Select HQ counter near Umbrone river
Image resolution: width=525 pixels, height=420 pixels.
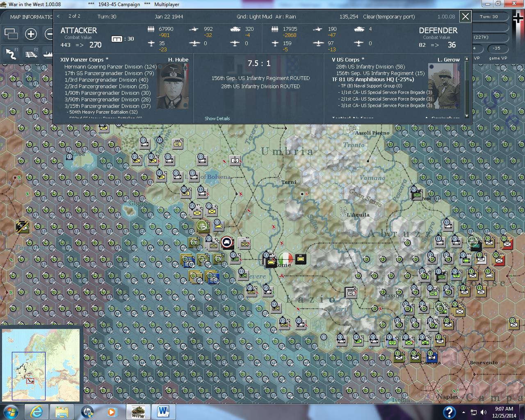(x=178, y=144)
